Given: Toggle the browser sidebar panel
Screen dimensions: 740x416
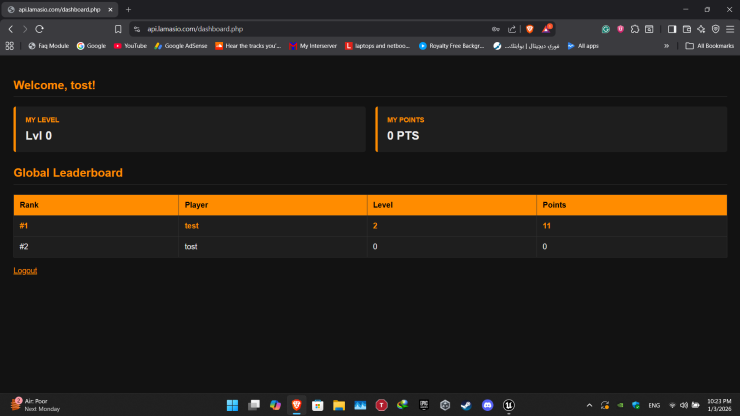Looking at the screenshot, I should pos(672,29).
